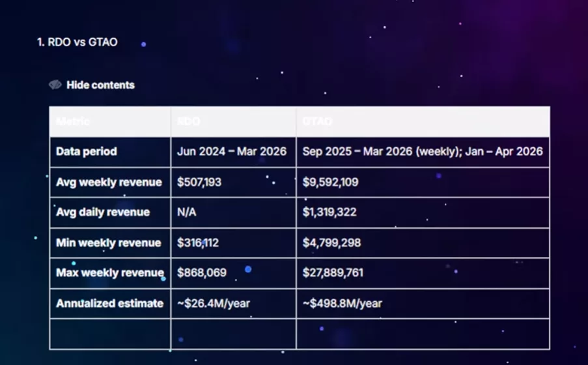Select the $27,889,761 value
588x365 pixels.
333,273
